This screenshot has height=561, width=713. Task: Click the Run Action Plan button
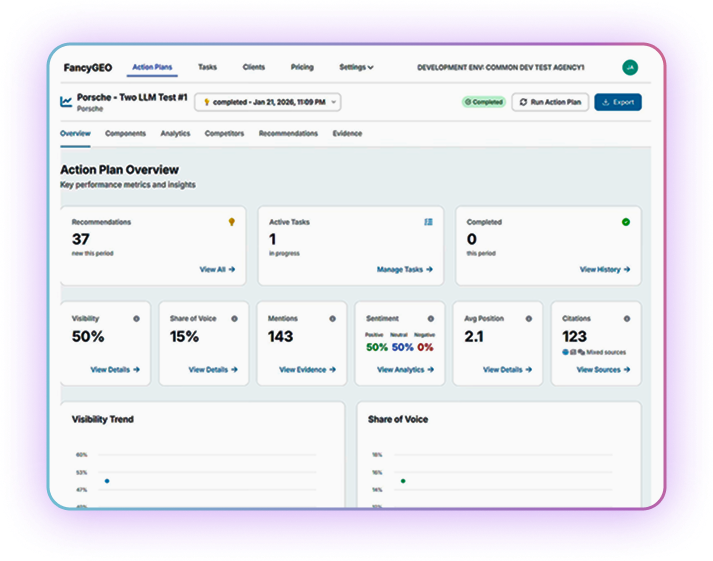click(550, 102)
